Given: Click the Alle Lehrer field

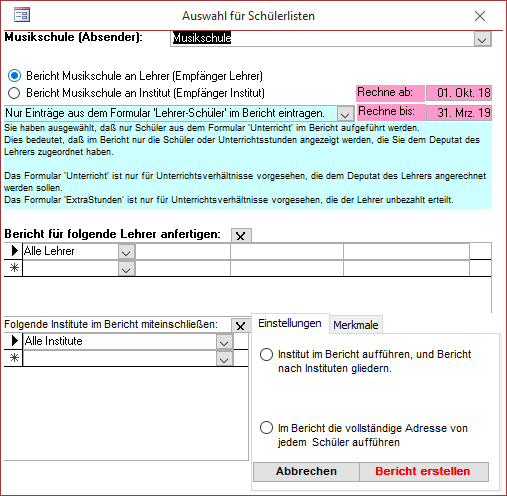Looking at the screenshot, I should pyautogui.click(x=71, y=251).
